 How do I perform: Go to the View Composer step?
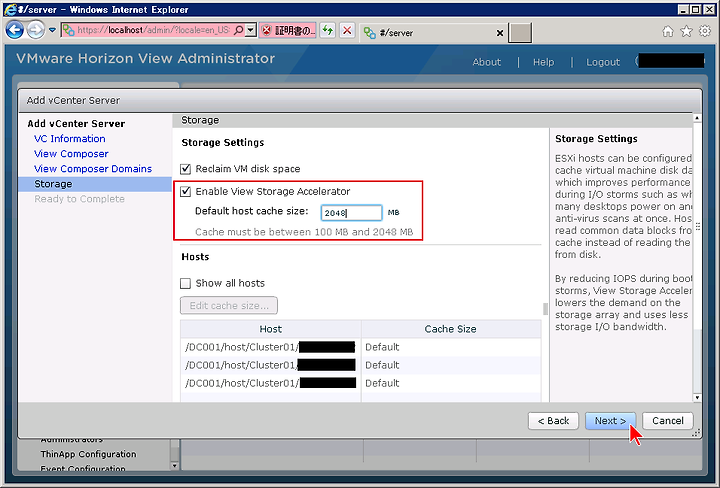point(71,154)
